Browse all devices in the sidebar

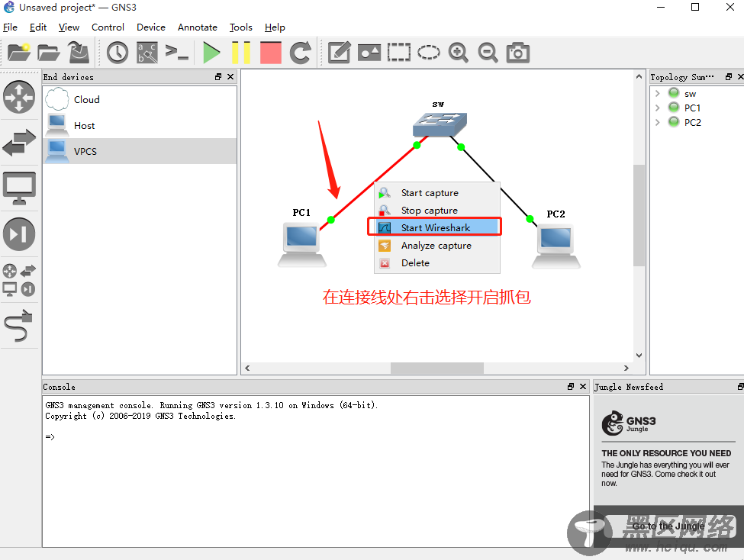19,280
